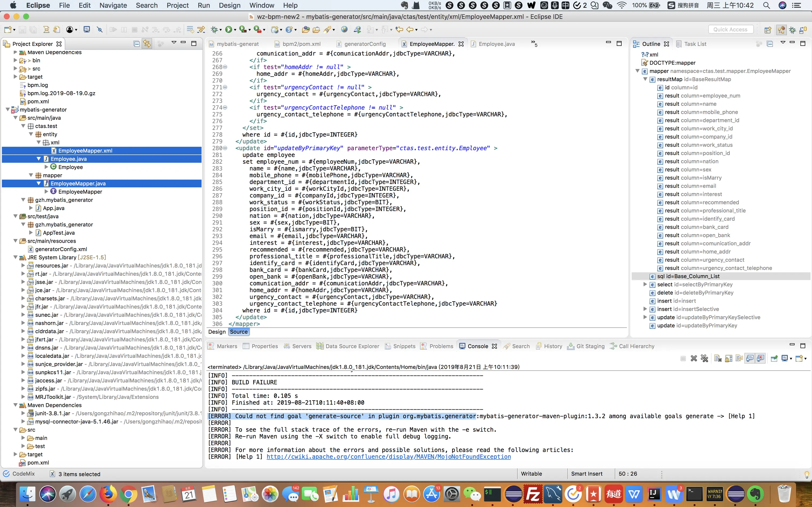Screen dimensions: 812x507
Task: Collapse the JRE System Library node
Action: coord(15,258)
